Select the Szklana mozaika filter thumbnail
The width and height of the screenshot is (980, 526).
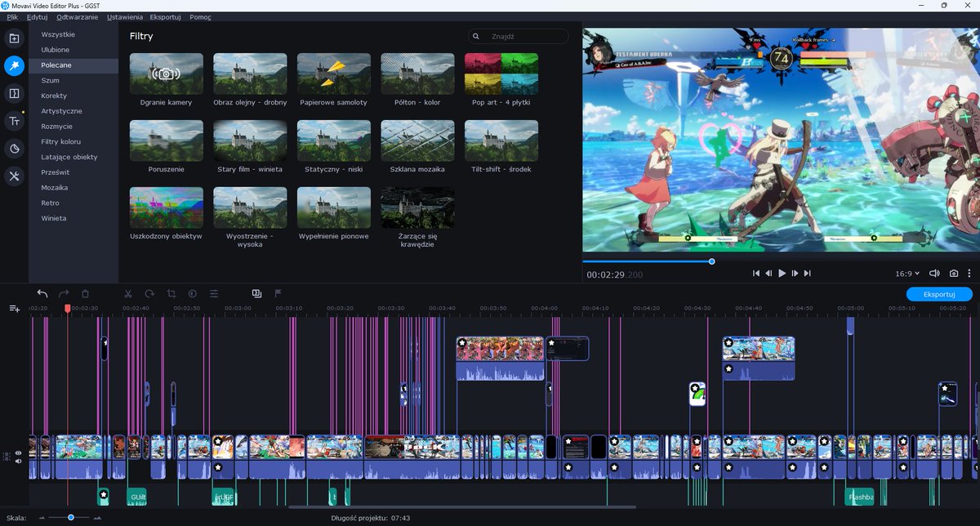click(x=417, y=140)
